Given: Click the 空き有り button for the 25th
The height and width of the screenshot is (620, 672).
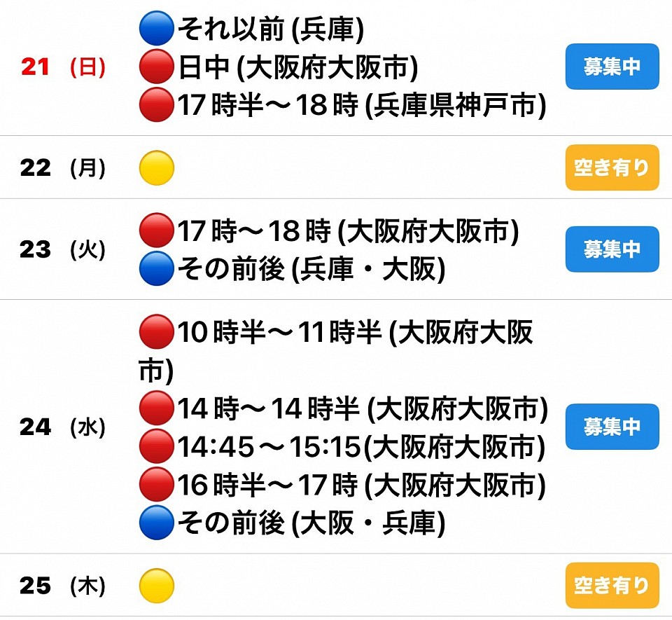Looking at the screenshot, I should click(612, 585).
